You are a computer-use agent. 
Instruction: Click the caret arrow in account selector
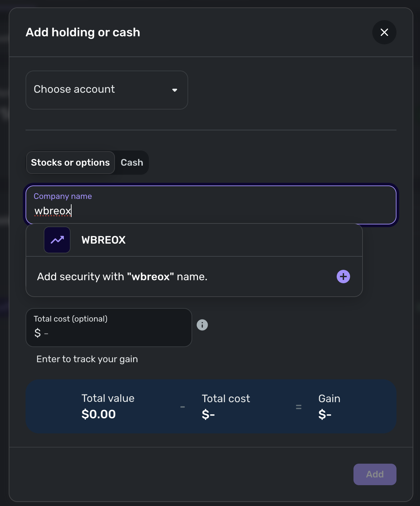pyautogui.click(x=174, y=90)
